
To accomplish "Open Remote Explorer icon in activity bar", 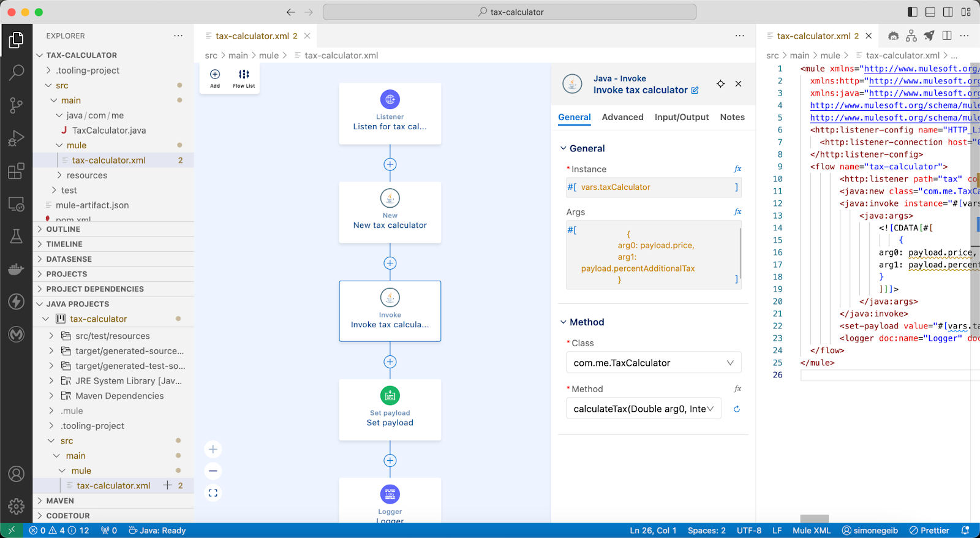I will [17, 204].
